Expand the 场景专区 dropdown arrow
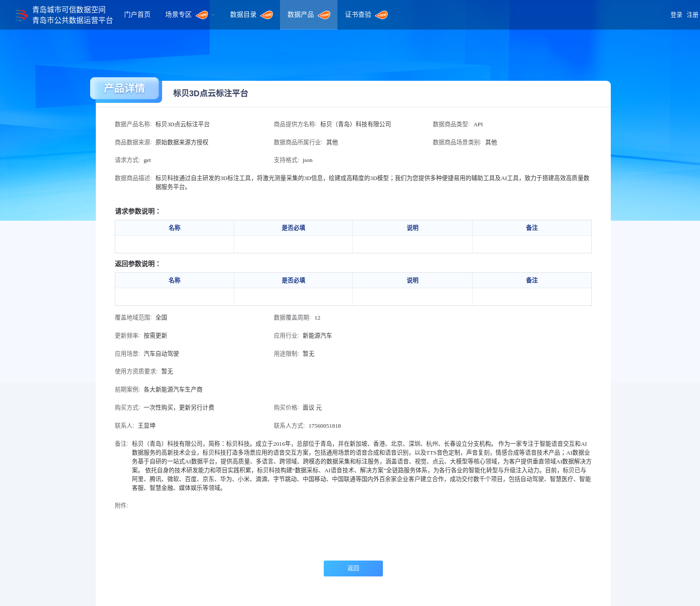The width and height of the screenshot is (700, 606). (213, 15)
